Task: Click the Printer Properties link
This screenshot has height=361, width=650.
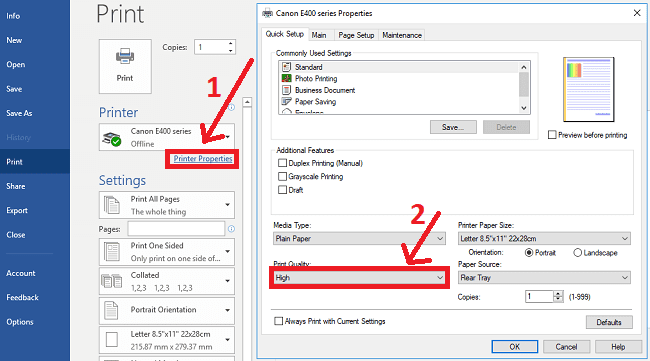Action: [x=203, y=158]
